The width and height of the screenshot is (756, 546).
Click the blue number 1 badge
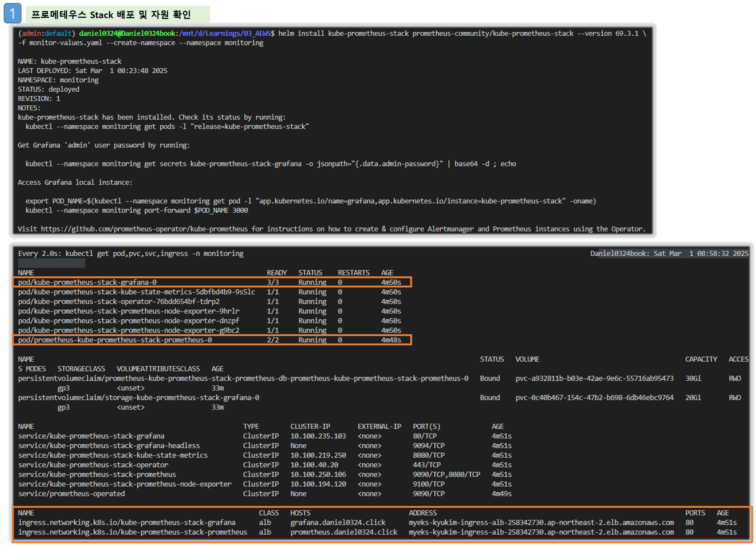point(12,13)
